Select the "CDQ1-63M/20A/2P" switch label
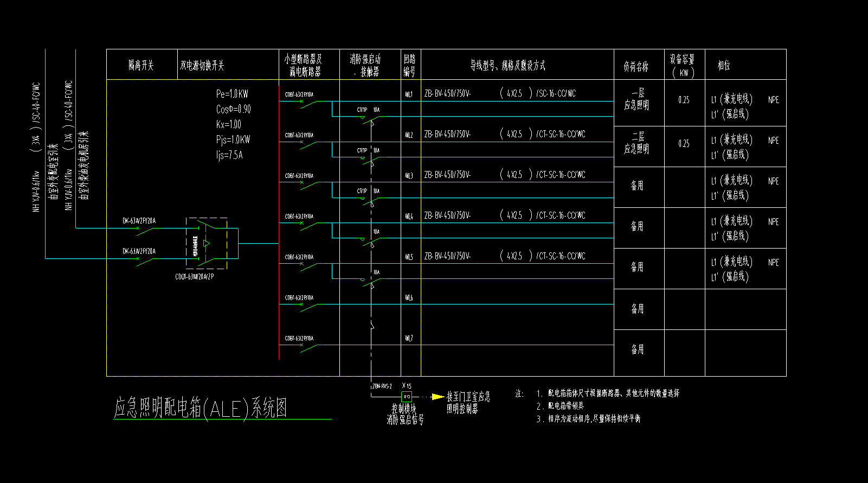The width and height of the screenshot is (868, 483). pos(195,277)
